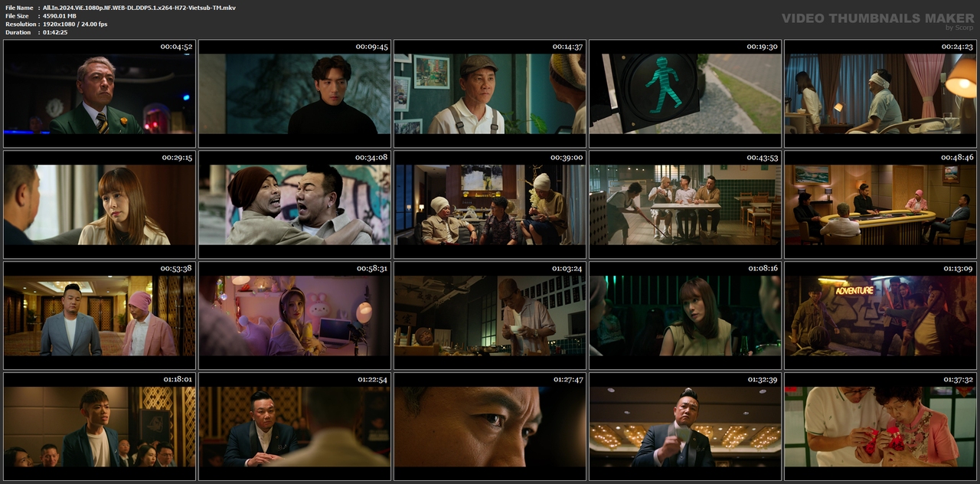The width and height of the screenshot is (980, 484).
Task: Click the thumbnail stamped 00:14:37
Action: tap(490, 93)
